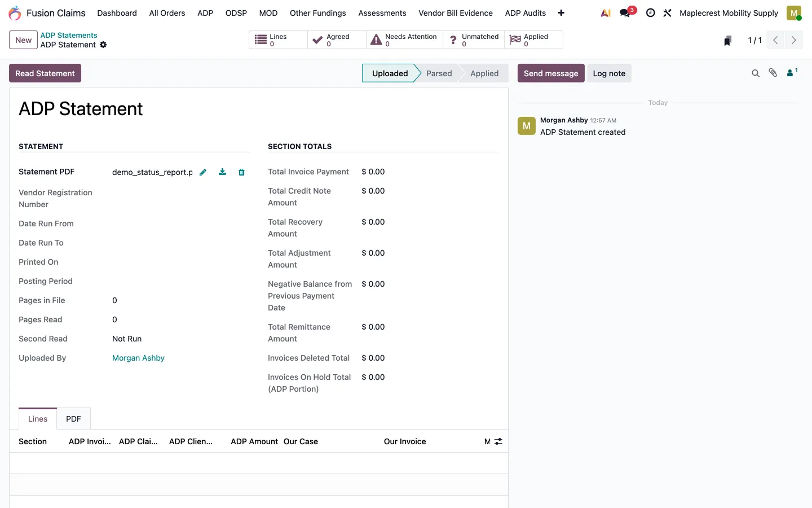This screenshot has height=508, width=812.
Task: Click the Log note button
Action: (609, 73)
